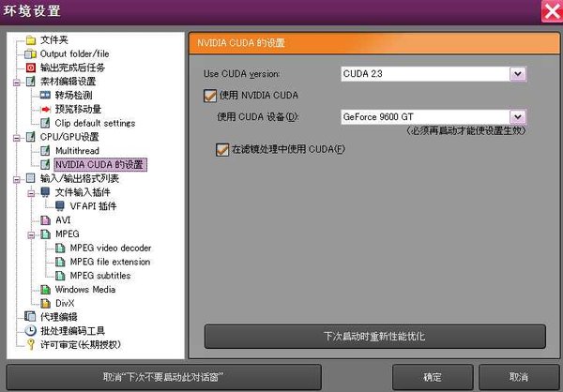The width and height of the screenshot is (563, 392).
Task: Click the 转场检测 icon in tree
Action: pos(46,95)
